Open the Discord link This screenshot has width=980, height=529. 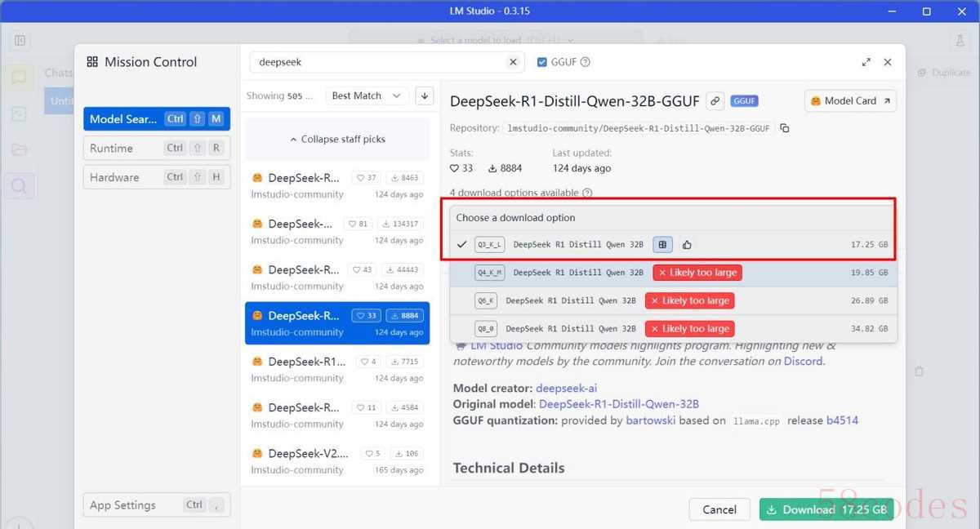pos(803,361)
